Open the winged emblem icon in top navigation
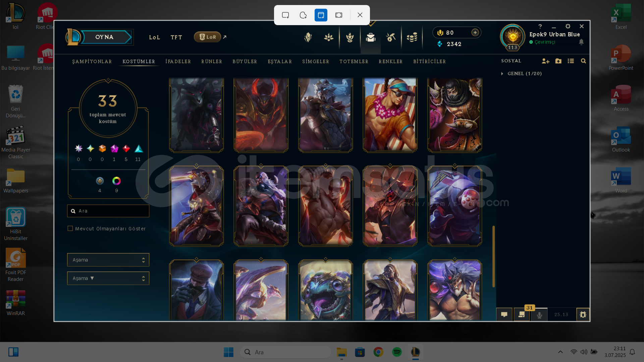This screenshot has width=644, height=362. 350,37
